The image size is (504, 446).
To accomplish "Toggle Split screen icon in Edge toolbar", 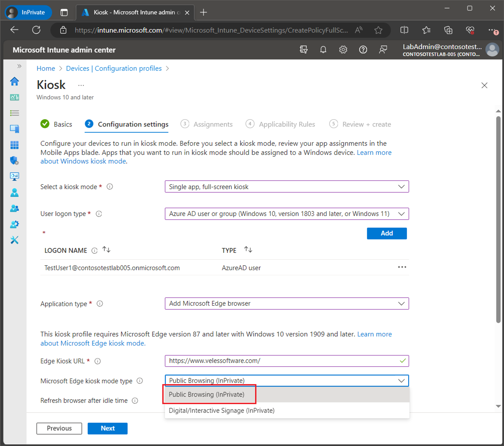I will [x=404, y=30].
